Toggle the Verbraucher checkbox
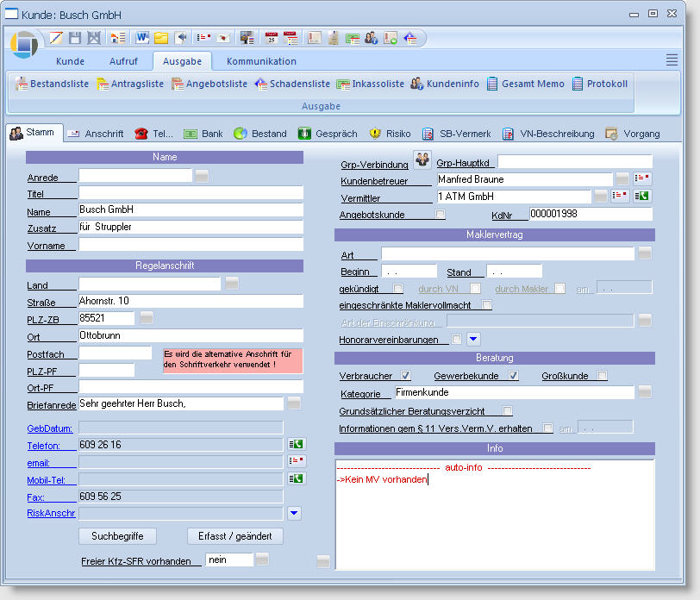Viewport: 700px width, 600px height. tap(406, 376)
